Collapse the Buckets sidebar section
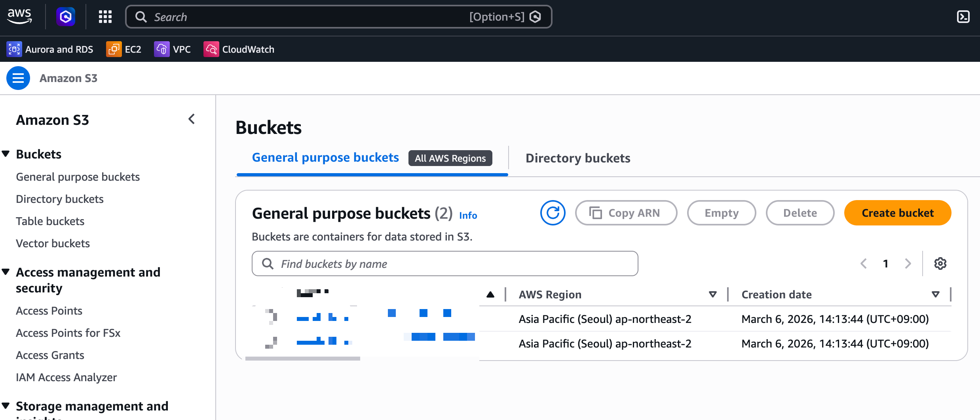This screenshot has width=980, height=420. [x=6, y=154]
